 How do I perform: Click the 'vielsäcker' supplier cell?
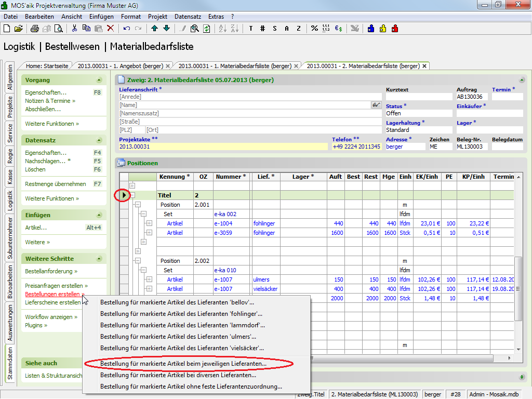coord(265,289)
